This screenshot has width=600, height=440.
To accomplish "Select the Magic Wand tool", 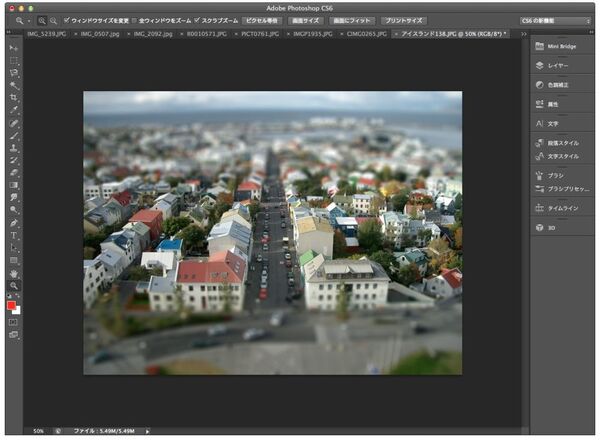I will coord(13,85).
